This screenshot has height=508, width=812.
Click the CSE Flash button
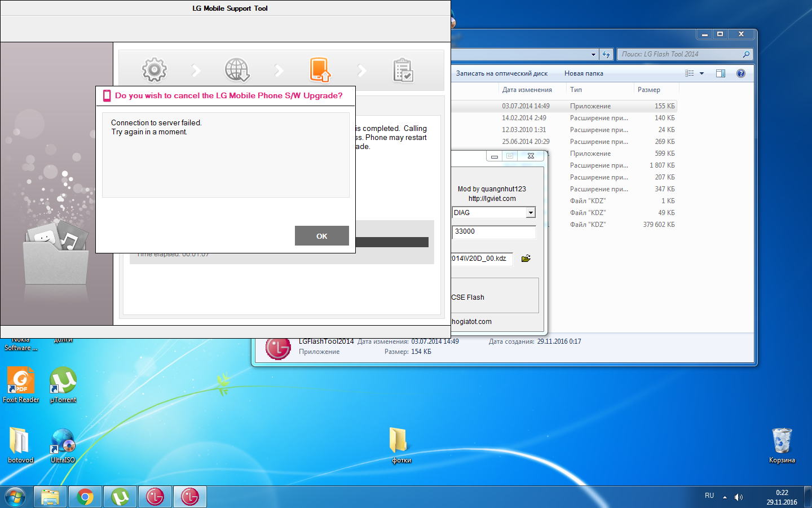point(468,297)
